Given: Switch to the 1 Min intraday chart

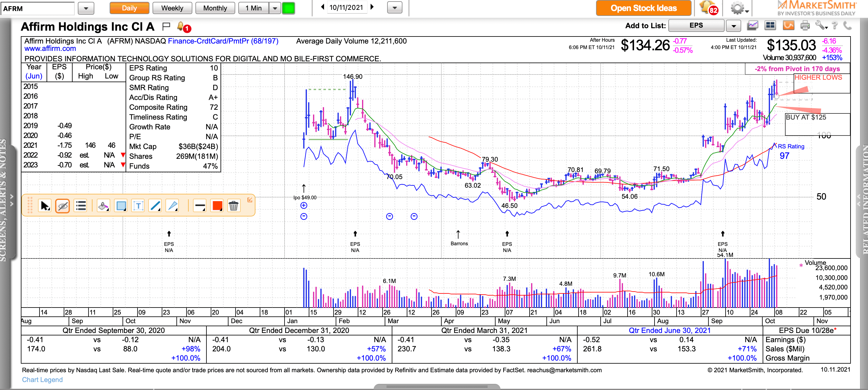Looking at the screenshot, I should (x=253, y=8).
